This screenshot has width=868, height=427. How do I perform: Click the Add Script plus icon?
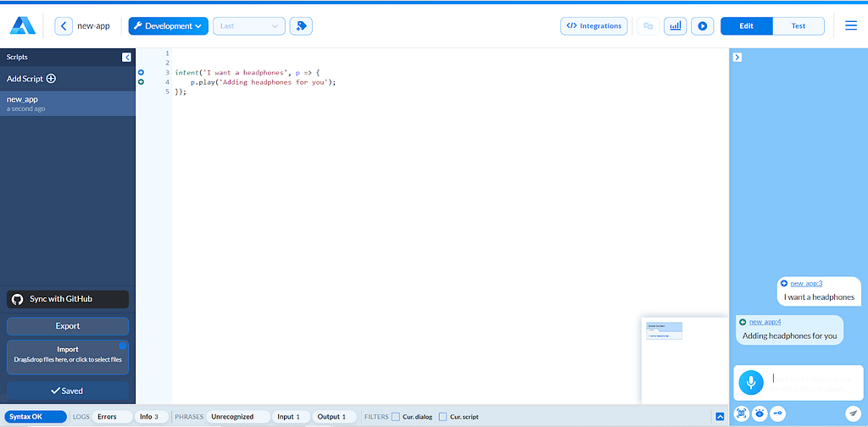[51, 79]
